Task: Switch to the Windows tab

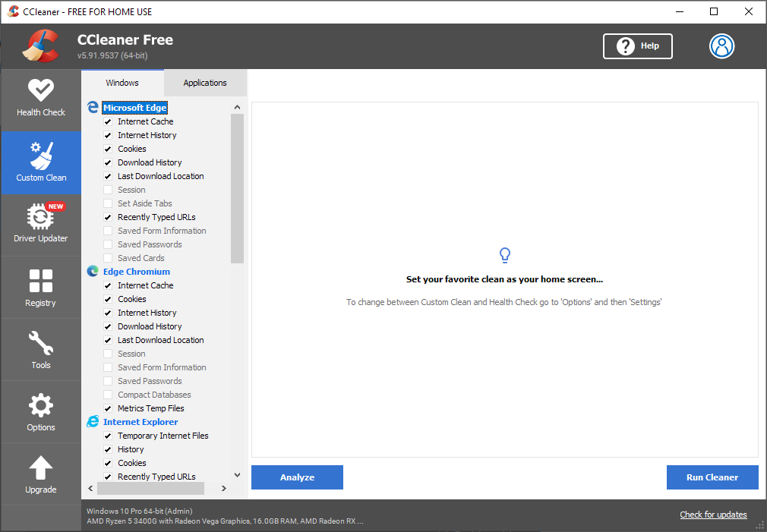Action: 122,83
